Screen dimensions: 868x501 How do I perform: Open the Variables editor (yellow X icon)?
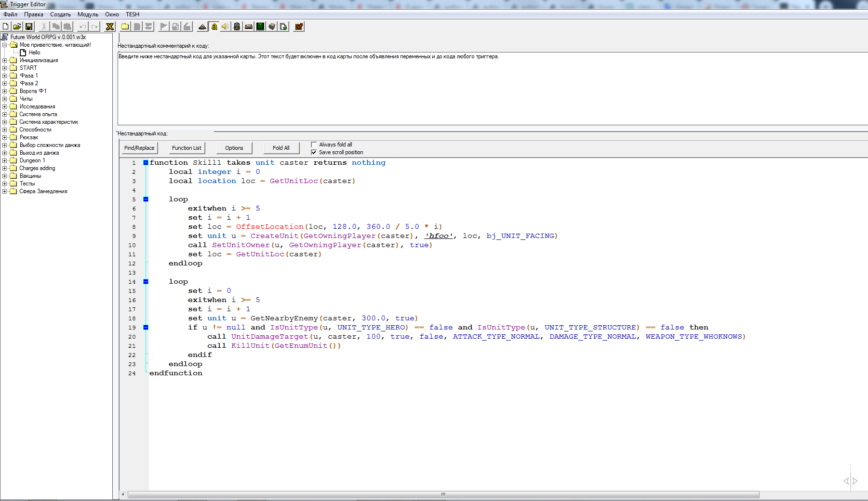(x=110, y=26)
